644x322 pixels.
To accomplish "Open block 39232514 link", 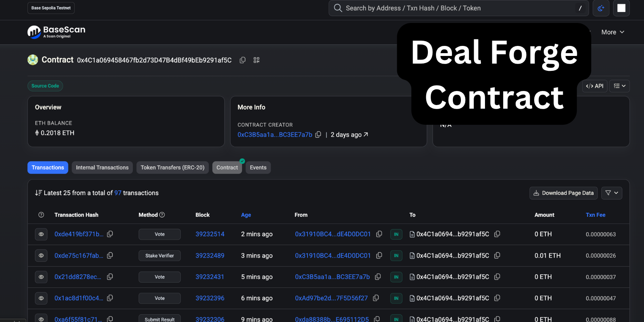I will pyautogui.click(x=210, y=234).
